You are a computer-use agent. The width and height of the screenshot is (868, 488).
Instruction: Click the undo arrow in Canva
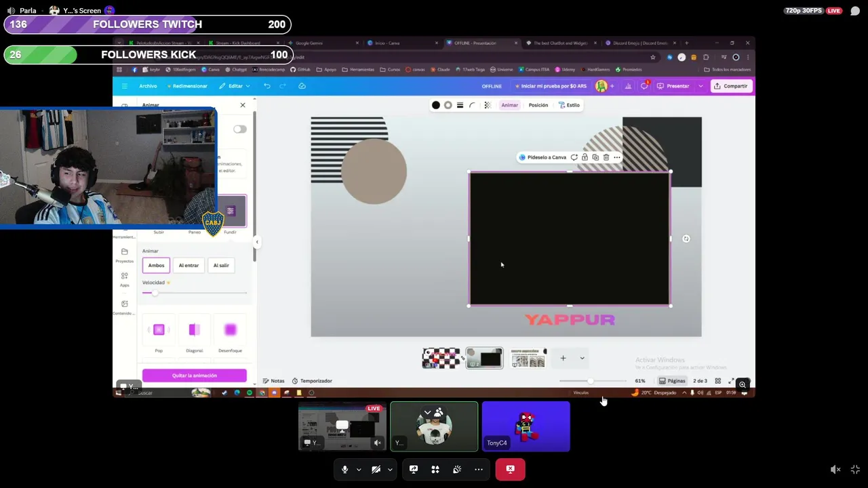pyautogui.click(x=267, y=86)
